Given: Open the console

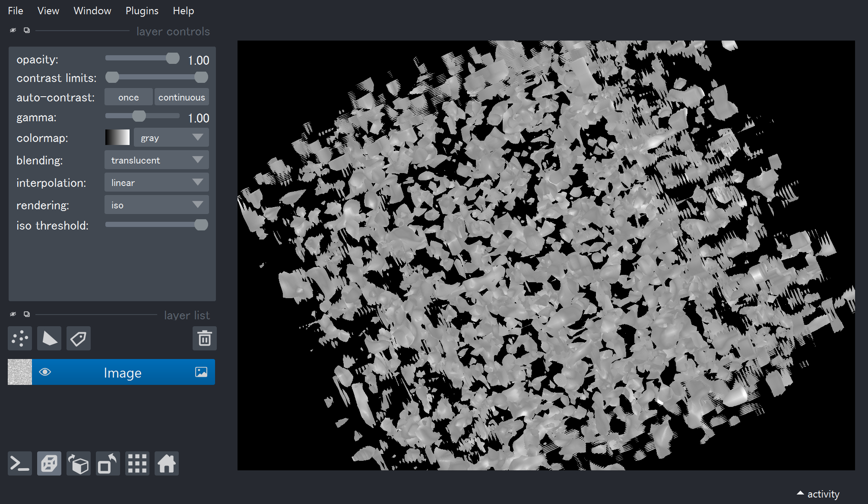Looking at the screenshot, I should tap(20, 464).
